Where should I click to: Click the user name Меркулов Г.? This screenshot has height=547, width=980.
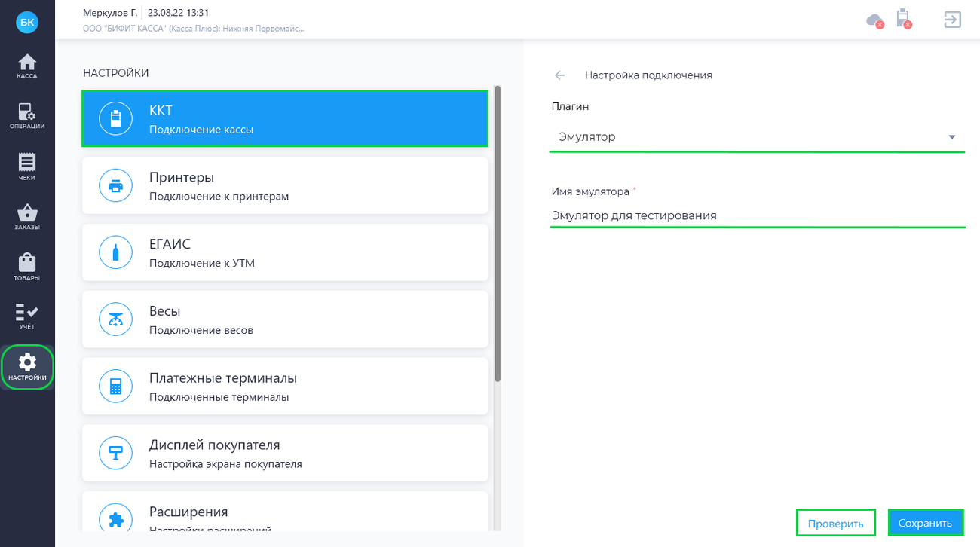110,13
